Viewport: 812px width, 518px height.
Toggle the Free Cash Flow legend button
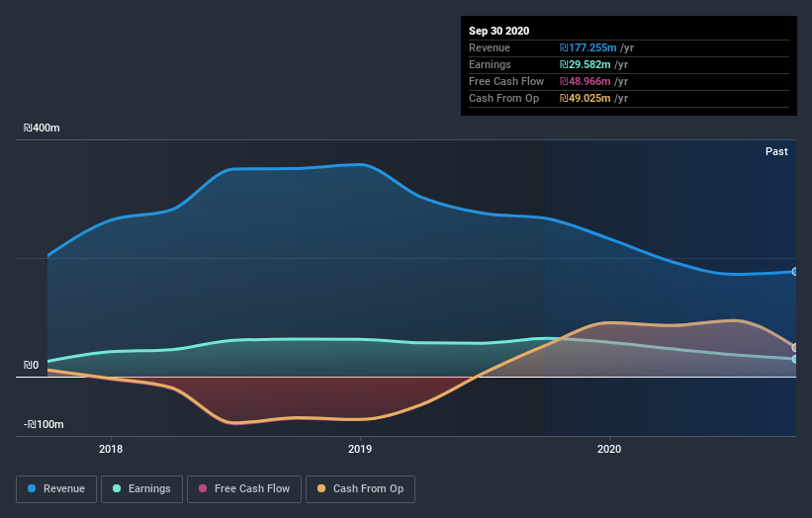pyautogui.click(x=244, y=489)
